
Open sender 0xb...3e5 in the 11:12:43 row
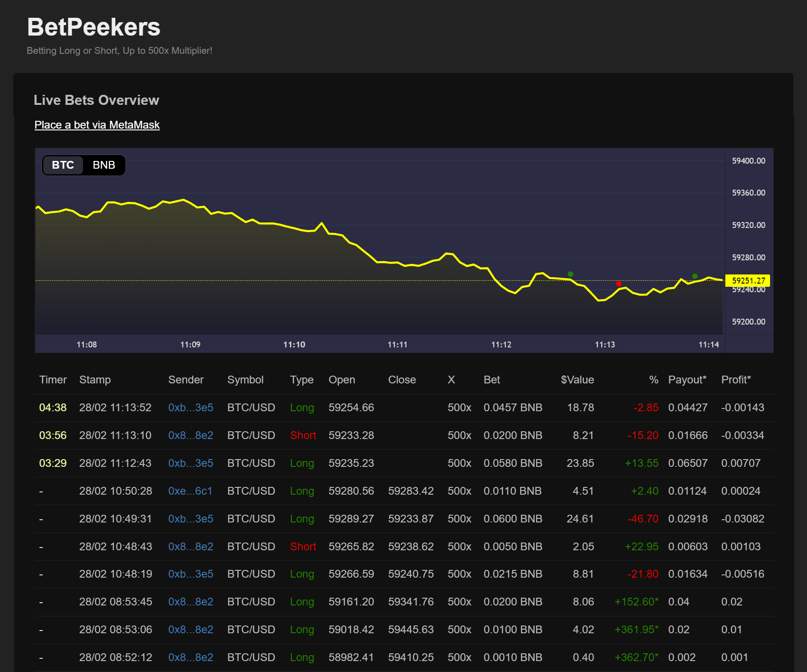[x=191, y=463]
